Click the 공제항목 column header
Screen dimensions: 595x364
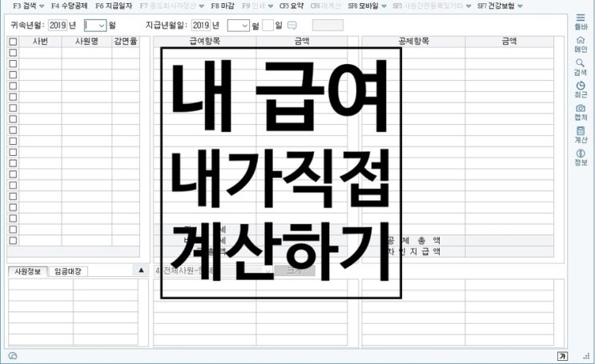[413, 42]
